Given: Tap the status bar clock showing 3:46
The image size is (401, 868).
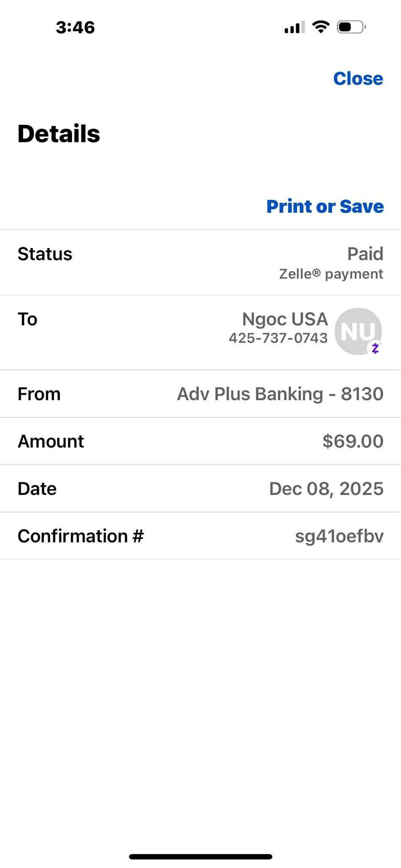Looking at the screenshot, I should pos(75,28).
